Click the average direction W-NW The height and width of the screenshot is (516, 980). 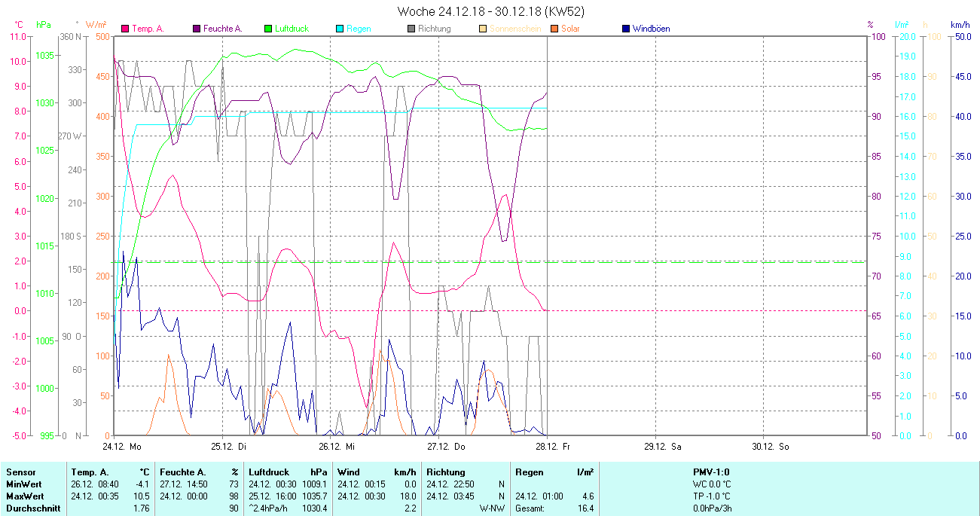click(492, 508)
